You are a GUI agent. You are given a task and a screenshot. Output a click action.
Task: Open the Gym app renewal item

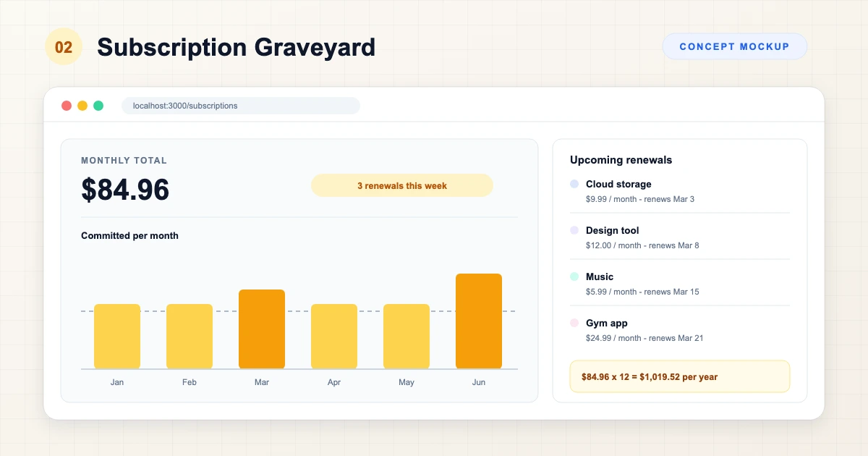coord(680,330)
